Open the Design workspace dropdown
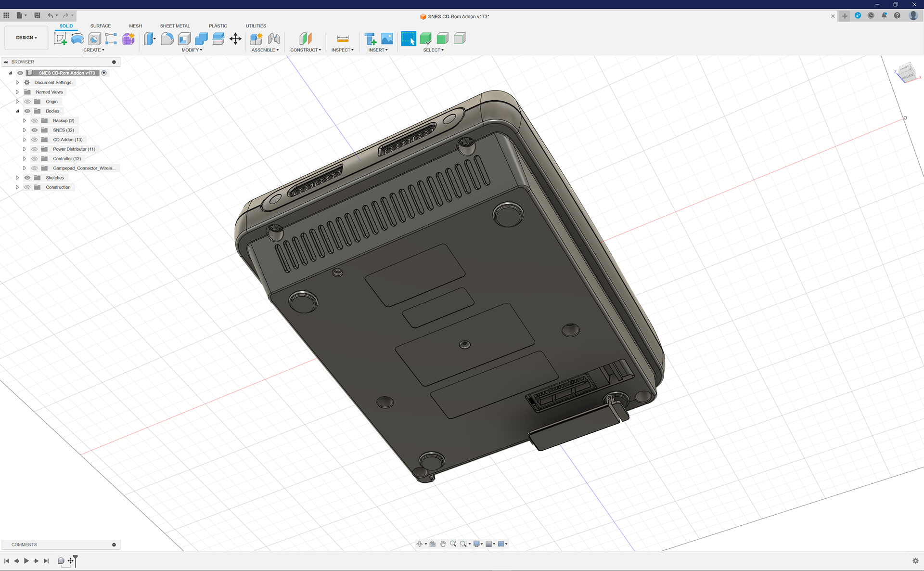 click(26, 38)
